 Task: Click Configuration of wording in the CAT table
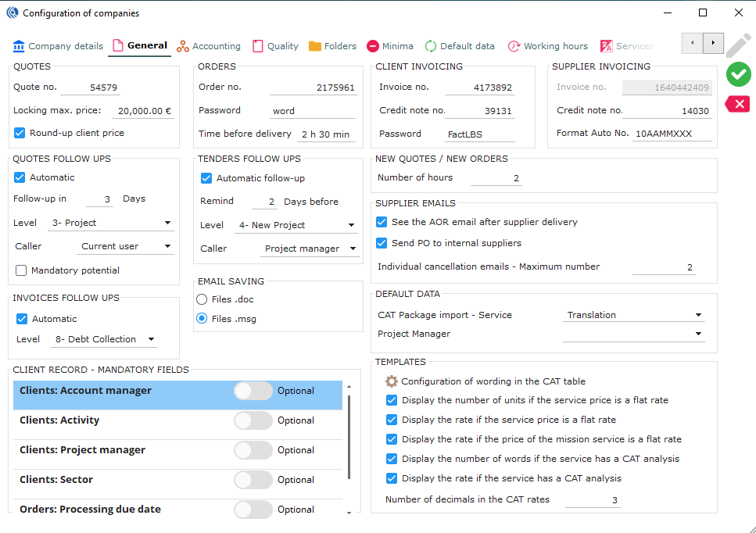(x=493, y=381)
